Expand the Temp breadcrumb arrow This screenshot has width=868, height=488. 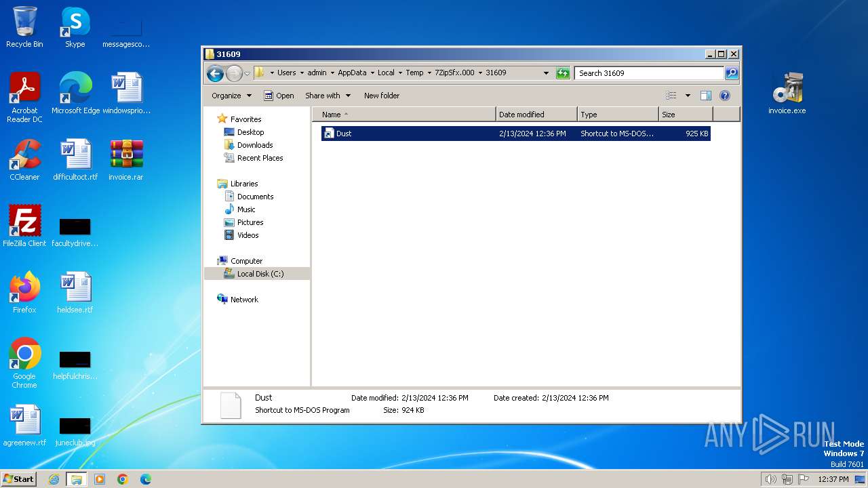(x=429, y=73)
